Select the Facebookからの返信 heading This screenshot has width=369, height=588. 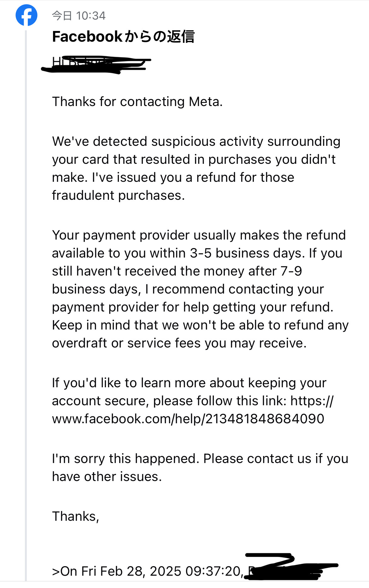[123, 37]
